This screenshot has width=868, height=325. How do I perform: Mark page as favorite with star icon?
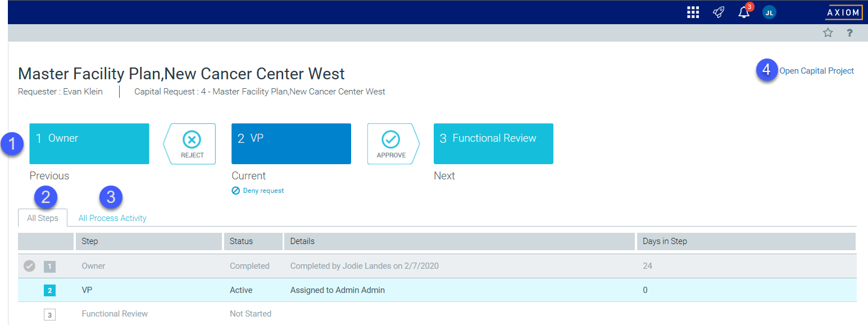click(828, 33)
